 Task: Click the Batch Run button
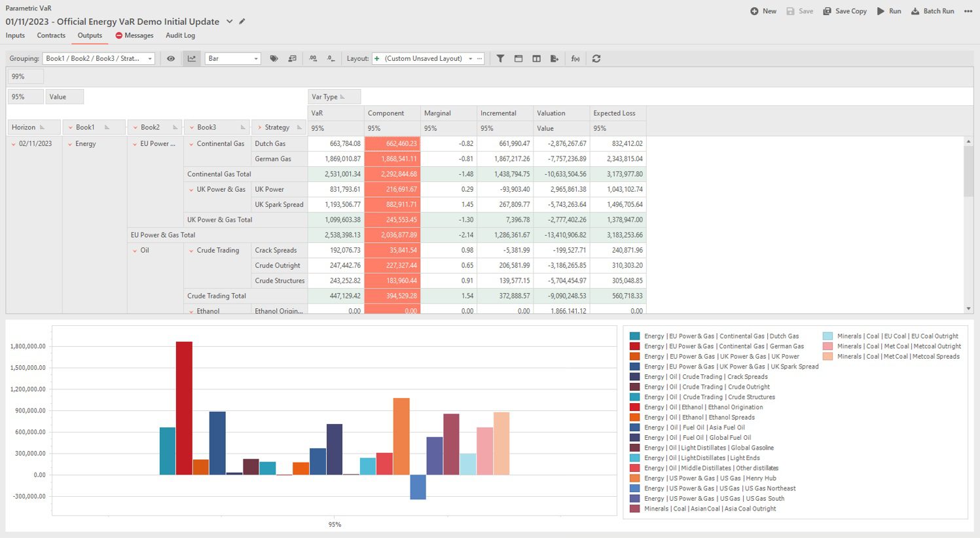(932, 11)
